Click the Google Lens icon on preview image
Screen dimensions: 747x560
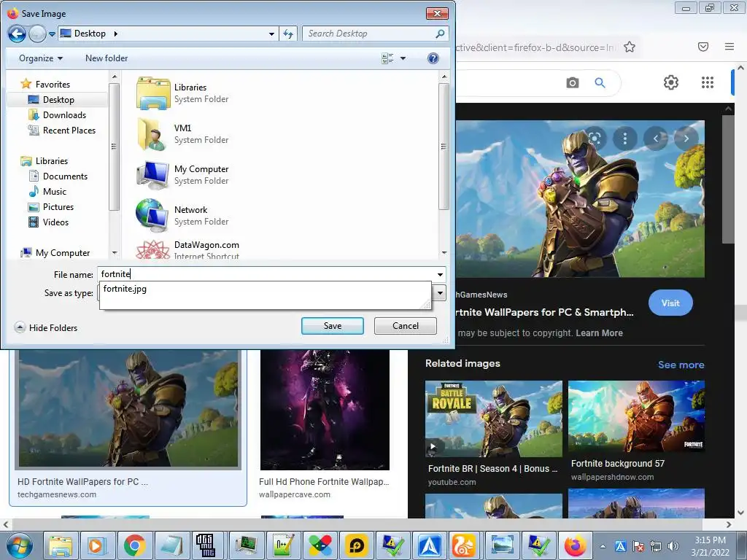point(595,139)
